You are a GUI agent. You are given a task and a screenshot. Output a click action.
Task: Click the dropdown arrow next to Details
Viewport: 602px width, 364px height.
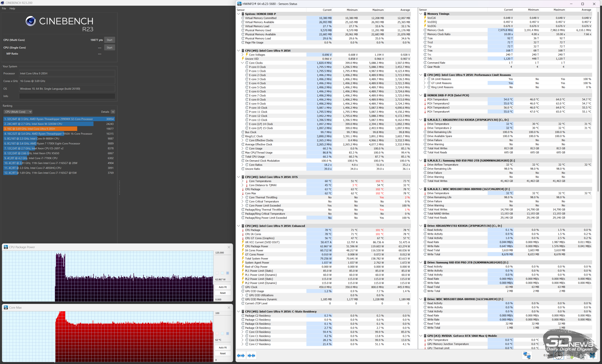pos(113,112)
